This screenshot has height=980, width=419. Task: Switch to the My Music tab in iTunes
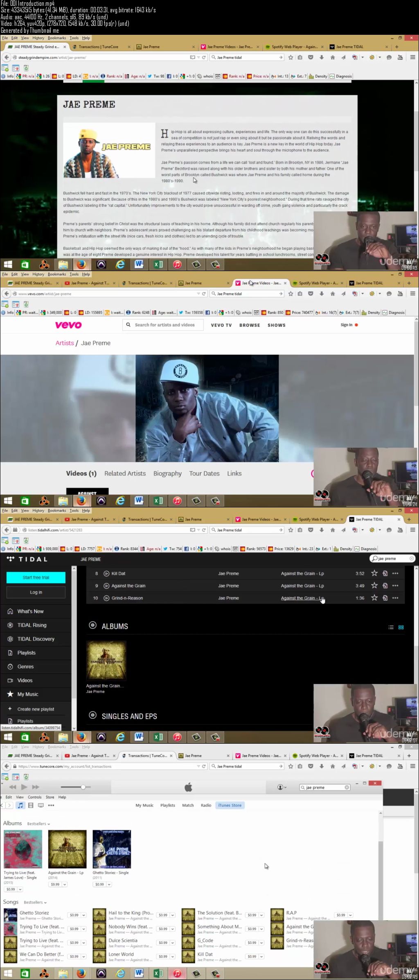click(x=144, y=805)
